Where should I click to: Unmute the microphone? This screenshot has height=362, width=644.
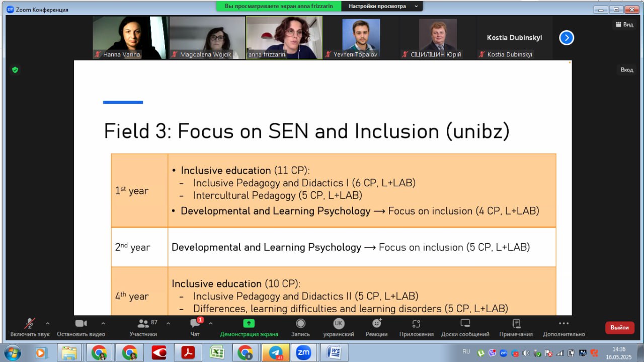[x=30, y=324]
